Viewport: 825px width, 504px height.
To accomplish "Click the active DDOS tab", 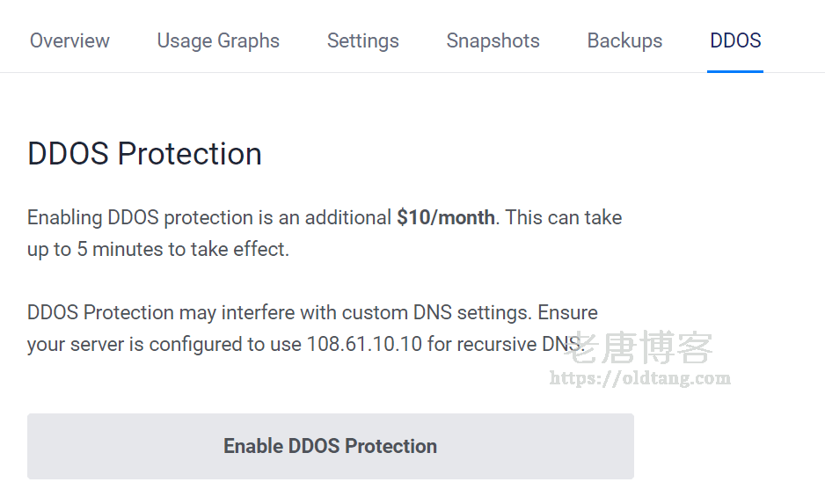I will click(735, 40).
